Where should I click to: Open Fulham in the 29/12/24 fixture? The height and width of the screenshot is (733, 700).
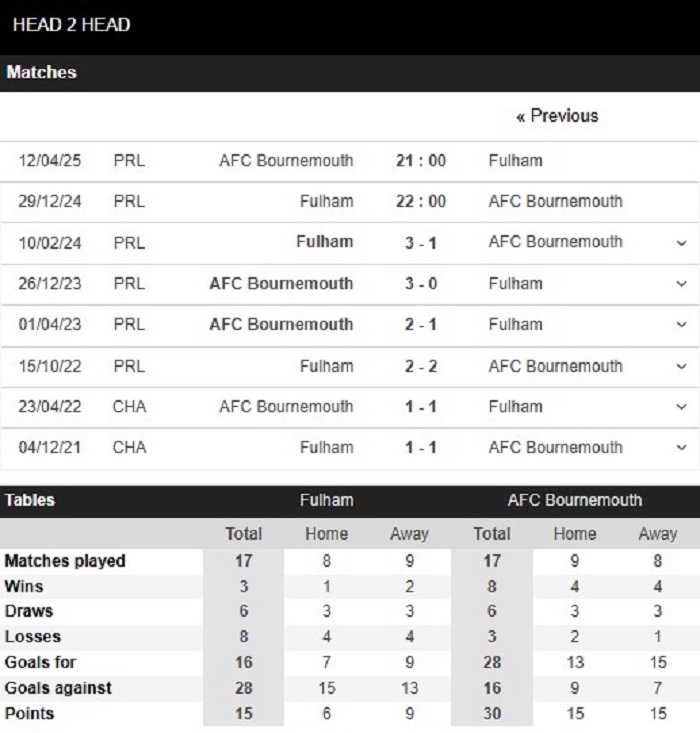point(326,201)
